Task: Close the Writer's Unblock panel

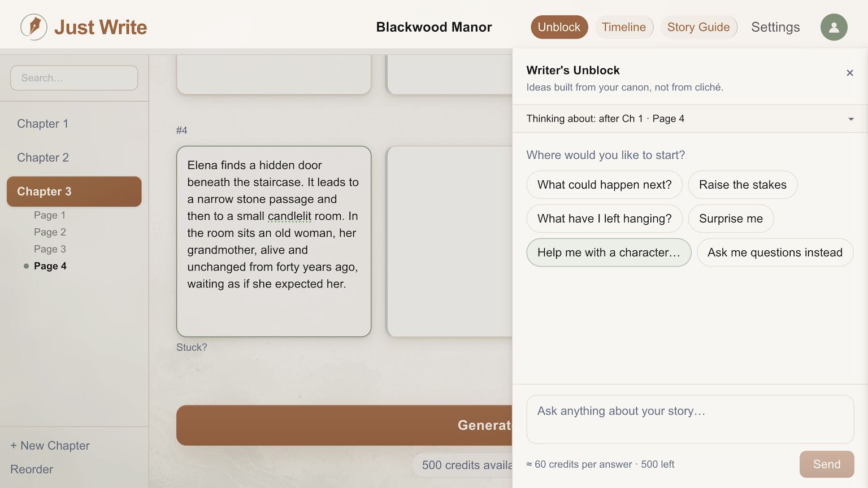Action: pyautogui.click(x=849, y=73)
